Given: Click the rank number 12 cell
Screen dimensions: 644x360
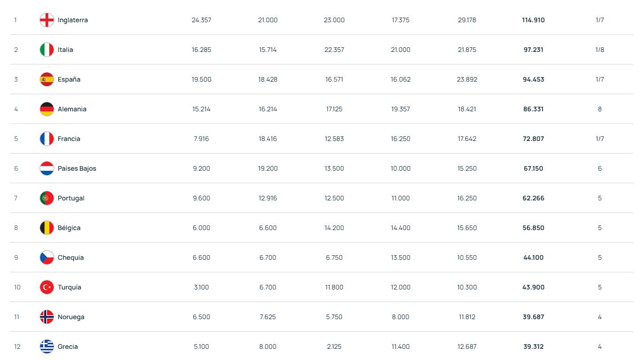Looking at the screenshot, I should pos(17,347).
